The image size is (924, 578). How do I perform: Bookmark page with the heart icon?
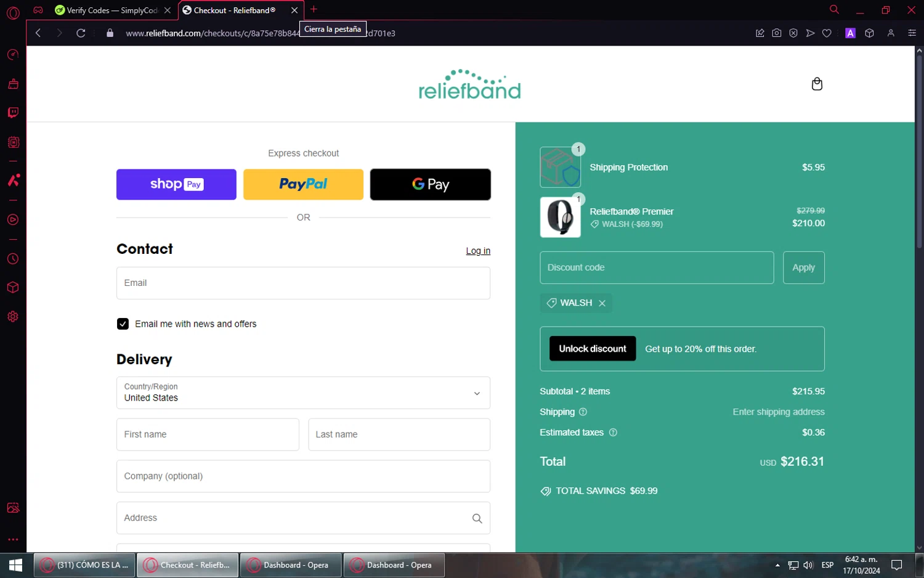coord(827,33)
